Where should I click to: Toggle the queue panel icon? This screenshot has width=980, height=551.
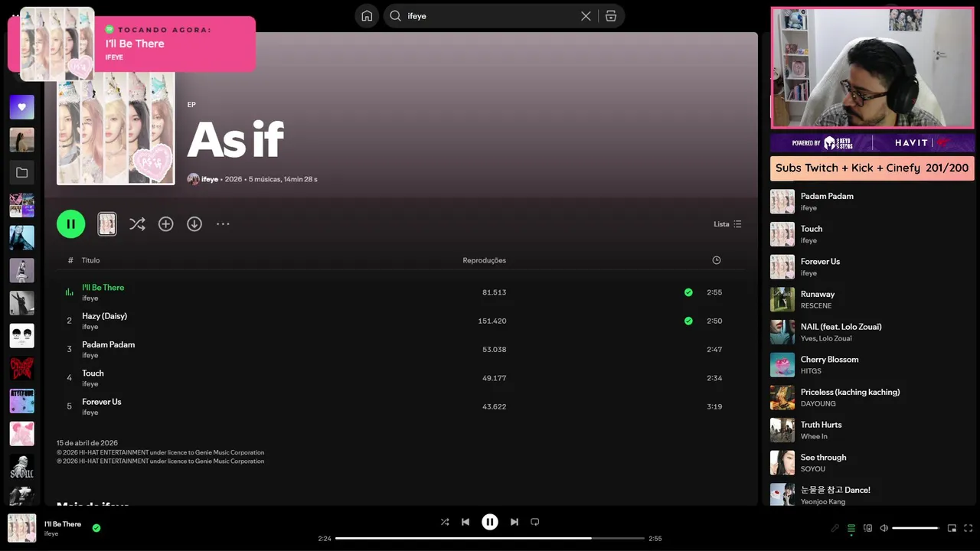tap(851, 528)
